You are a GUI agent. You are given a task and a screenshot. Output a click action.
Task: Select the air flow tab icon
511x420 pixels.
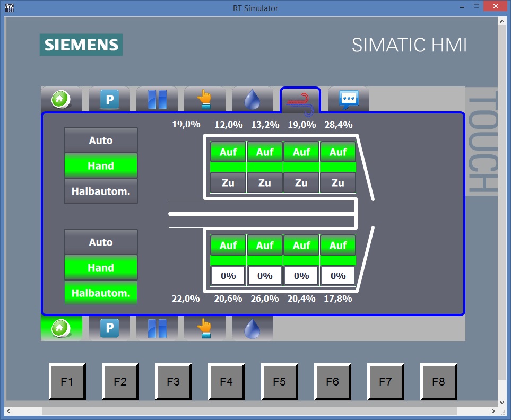(x=300, y=100)
